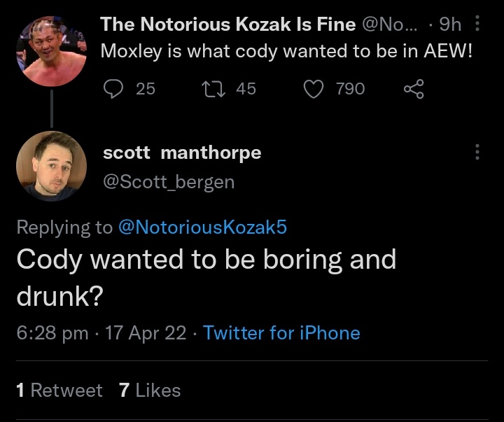Click the 9h timestamp on the top tweet
504x422 pixels.
[450, 24]
